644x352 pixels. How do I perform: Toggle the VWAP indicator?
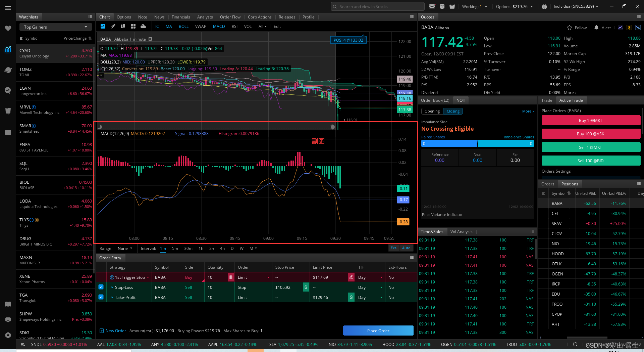click(x=201, y=27)
